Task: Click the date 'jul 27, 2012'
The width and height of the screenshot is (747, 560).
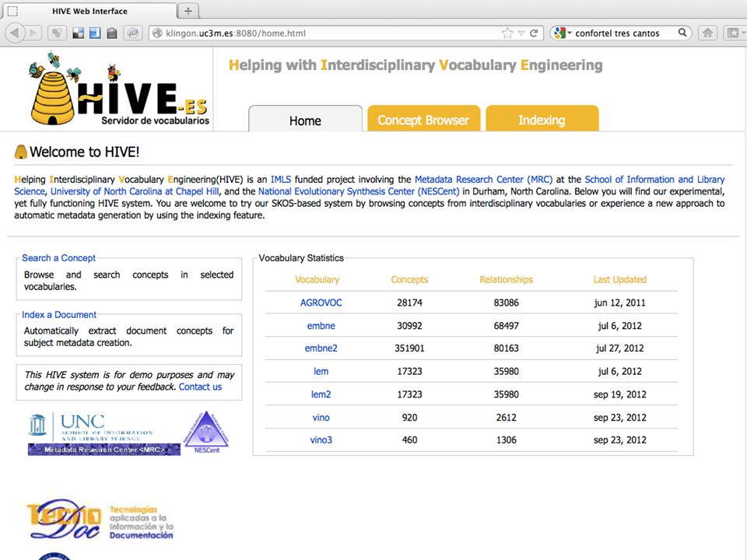Action: click(x=620, y=348)
